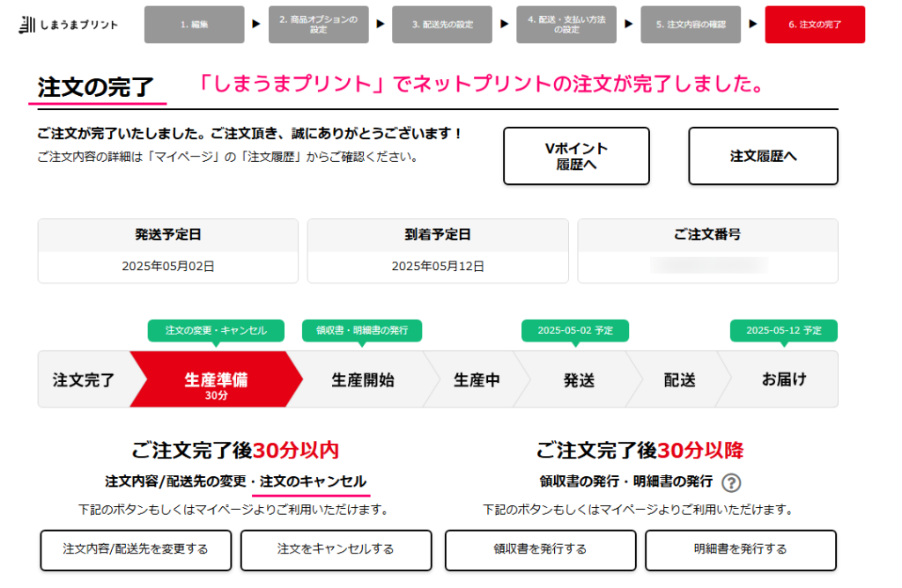
Task: Select the お届け progress stage
Action: pyautogui.click(x=783, y=379)
